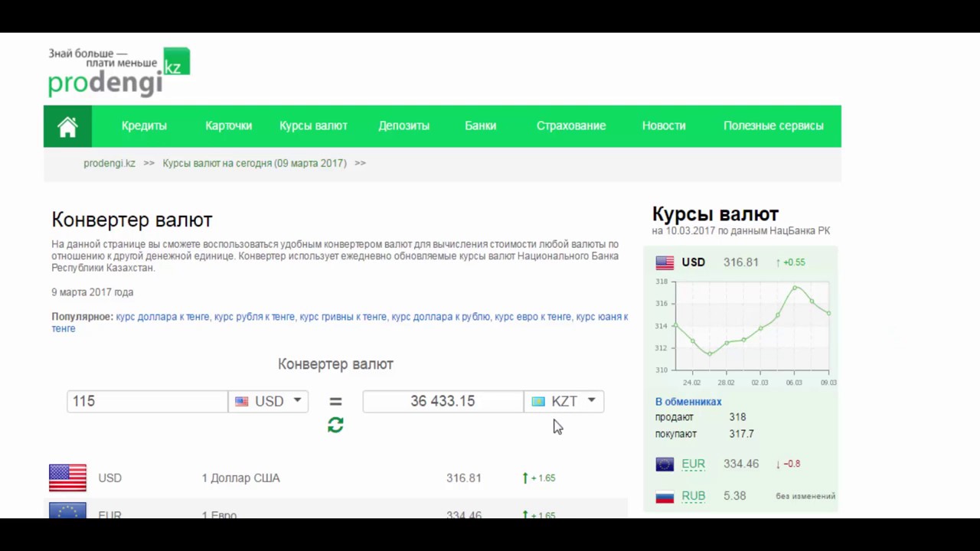Click the green swap currencies refresh icon
The height and width of the screenshot is (551, 980).
(x=335, y=425)
